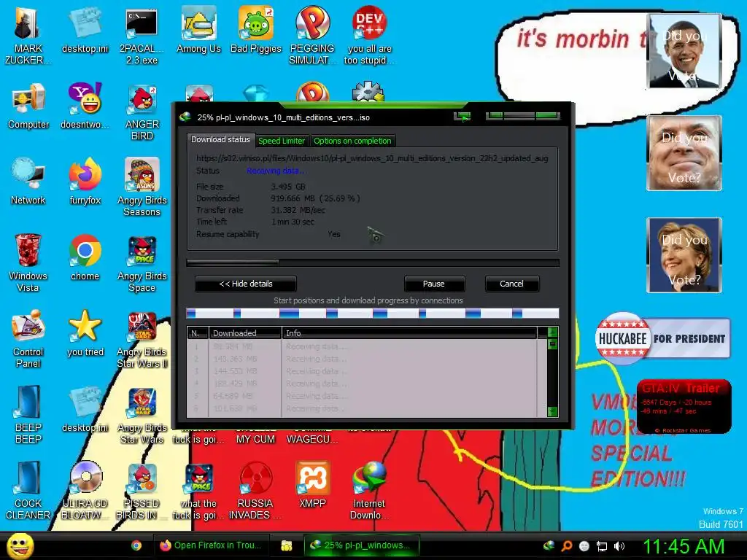Open the RUSSIA INVADES... desktop icon
The image size is (747, 560).
(x=256, y=491)
